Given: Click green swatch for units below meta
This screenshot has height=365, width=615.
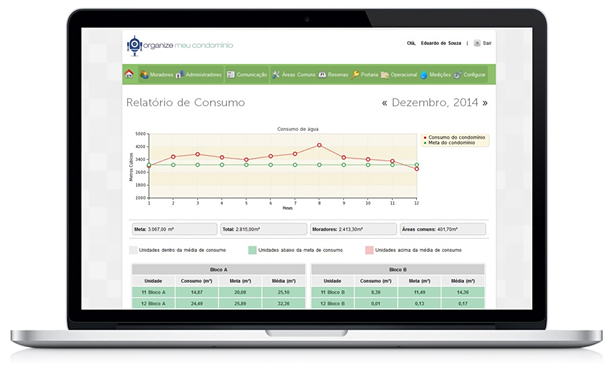Looking at the screenshot, I should click(252, 250).
